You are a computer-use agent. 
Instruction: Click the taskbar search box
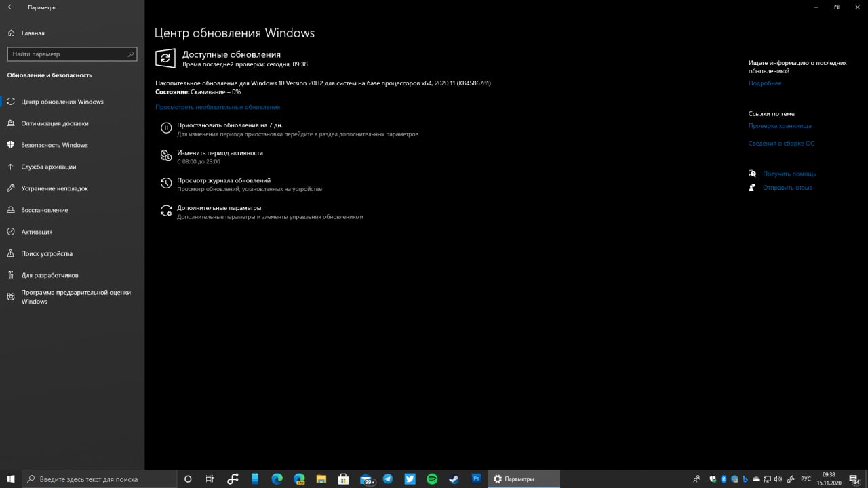(x=100, y=479)
